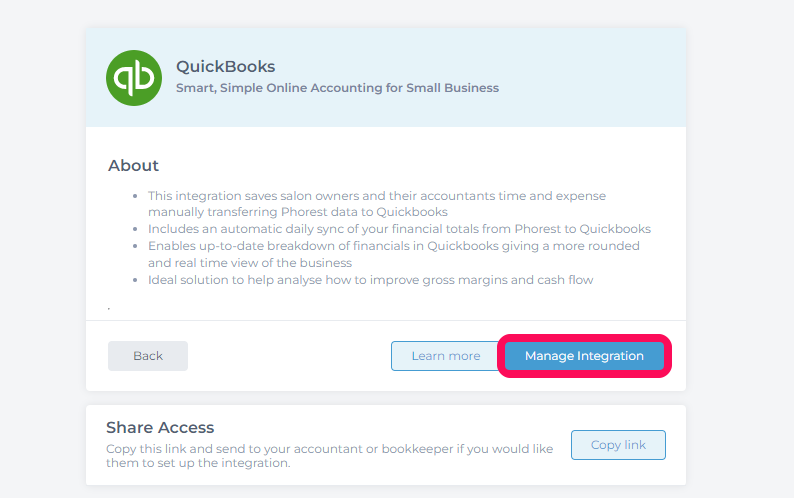The height and width of the screenshot is (498, 794).
Task: Go back using the Back button
Action: [x=148, y=356]
